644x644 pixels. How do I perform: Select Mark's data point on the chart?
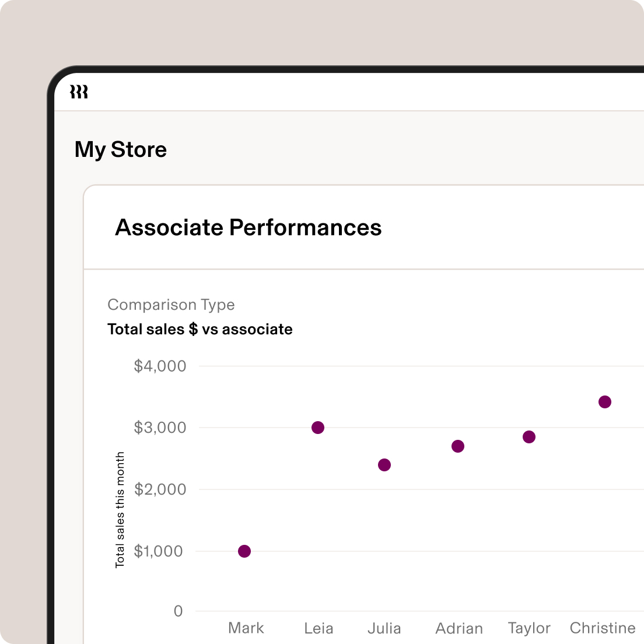click(244, 551)
